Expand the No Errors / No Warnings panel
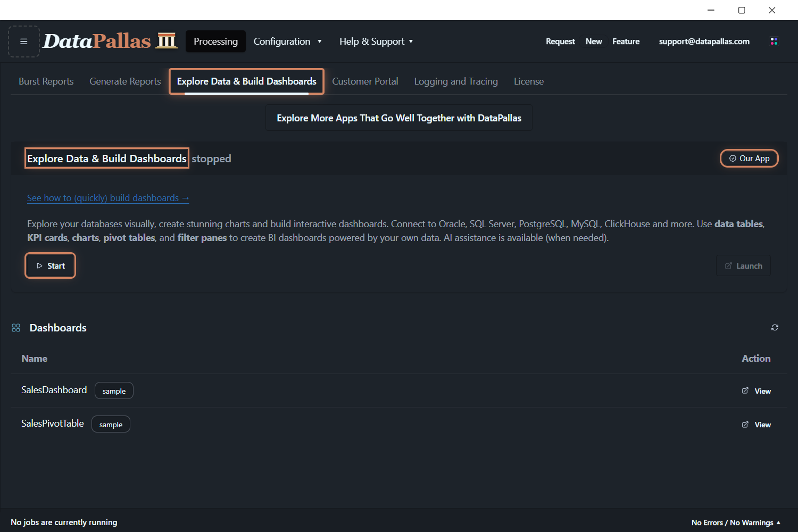This screenshot has width=798, height=532. click(x=736, y=522)
